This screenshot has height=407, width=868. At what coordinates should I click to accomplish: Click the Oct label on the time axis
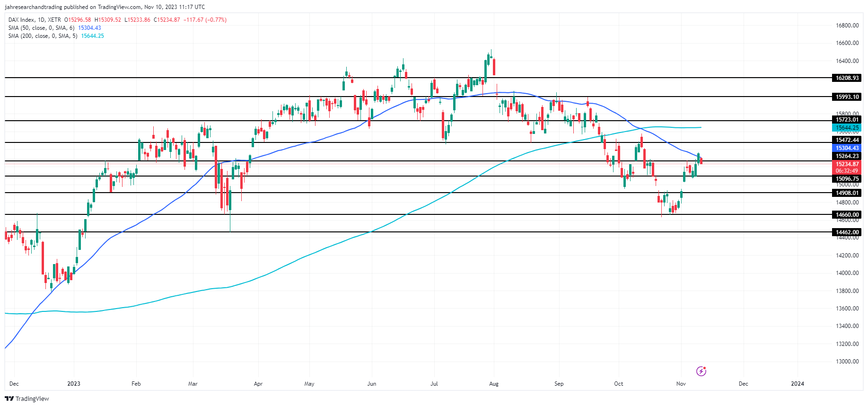coord(619,384)
